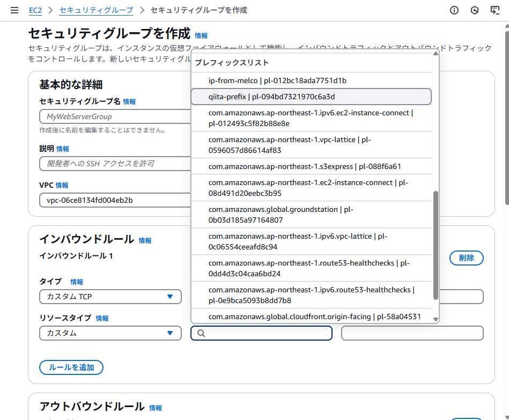Click 削除 button for inbound rule 1
Screen dimensions: 509x420
[467, 258]
